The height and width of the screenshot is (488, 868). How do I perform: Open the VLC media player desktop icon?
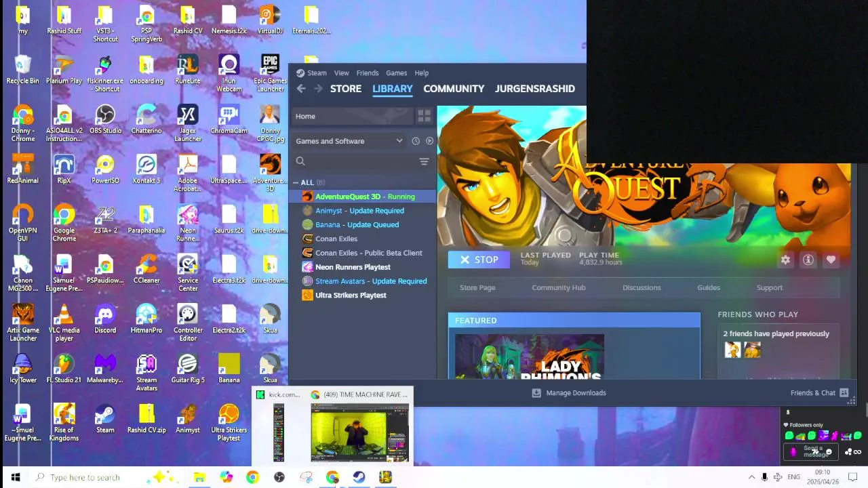(x=64, y=323)
